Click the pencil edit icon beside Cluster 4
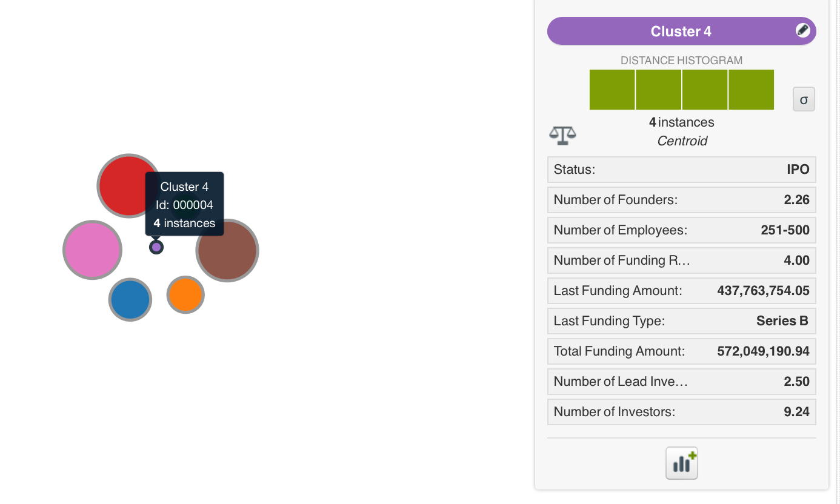This screenshot has width=840, height=504. pyautogui.click(x=802, y=30)
